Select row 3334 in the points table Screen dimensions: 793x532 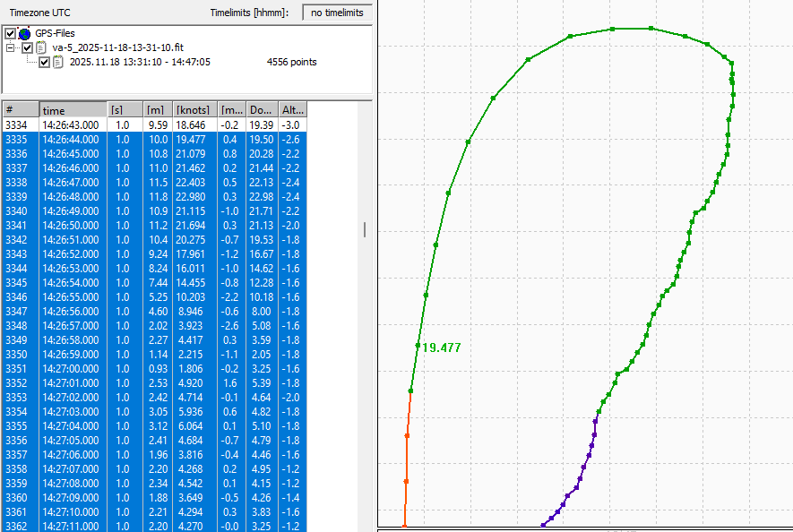tap(72, 125)
